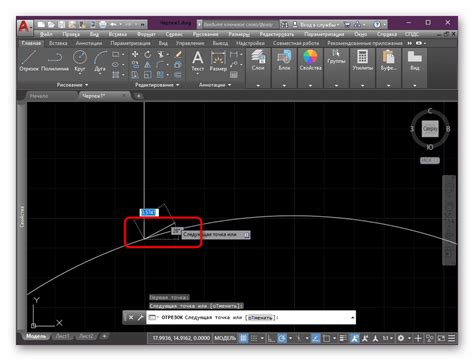The width and height of the screenshot is (474, 361).
Task: Toggle ortho mode in status bar
Action: 271,338
